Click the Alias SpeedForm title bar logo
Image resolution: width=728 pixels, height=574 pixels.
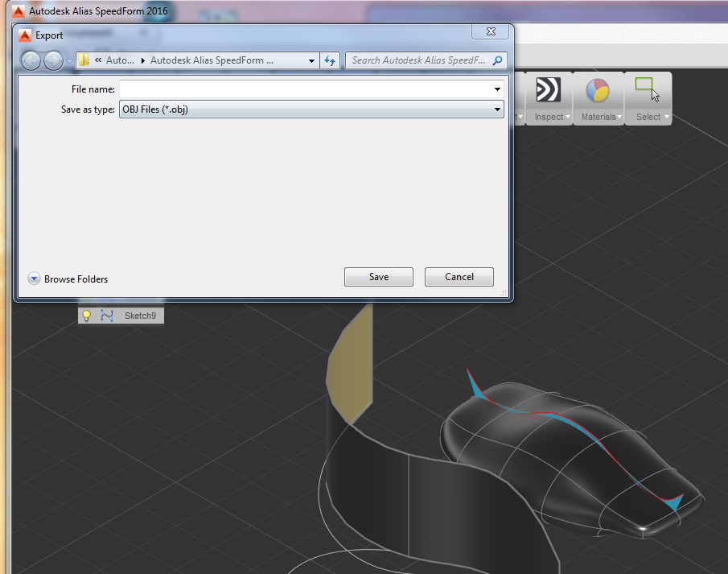point(19,10)
